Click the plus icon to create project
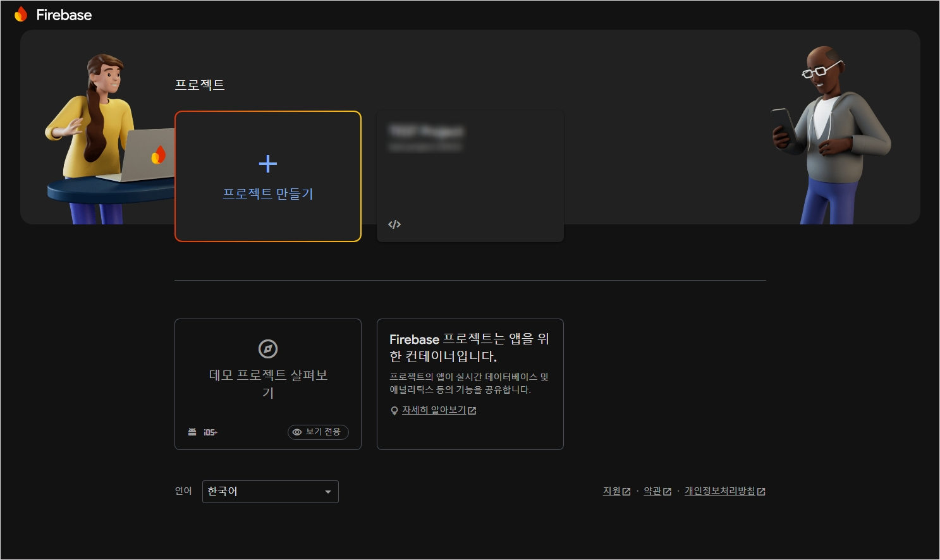The image size is (940, 560). (x=268, y=164)
